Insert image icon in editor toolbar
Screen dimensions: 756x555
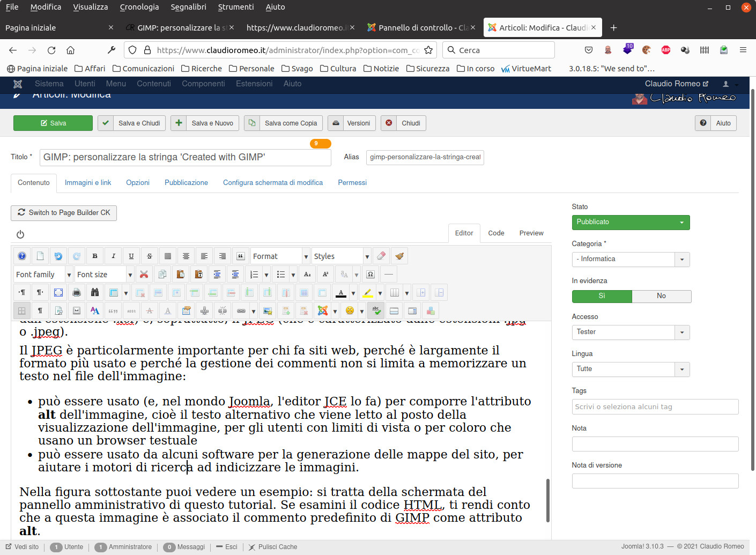268,310
